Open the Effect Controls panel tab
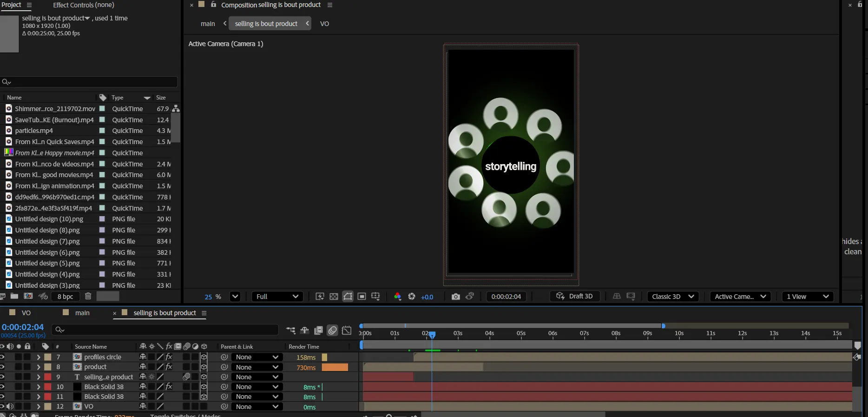Viewport: 868px width, 417px height. pyautogui.click(x=84, y=5)
